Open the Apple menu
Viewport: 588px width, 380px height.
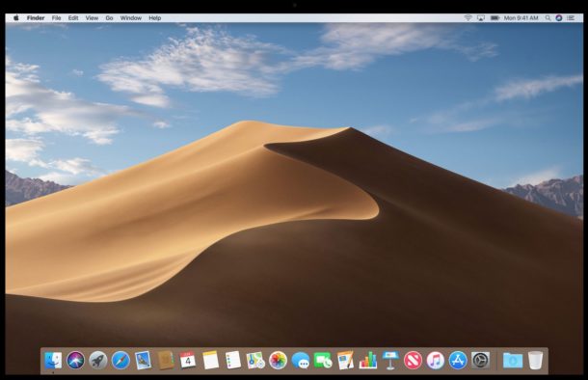pos(16,17)
